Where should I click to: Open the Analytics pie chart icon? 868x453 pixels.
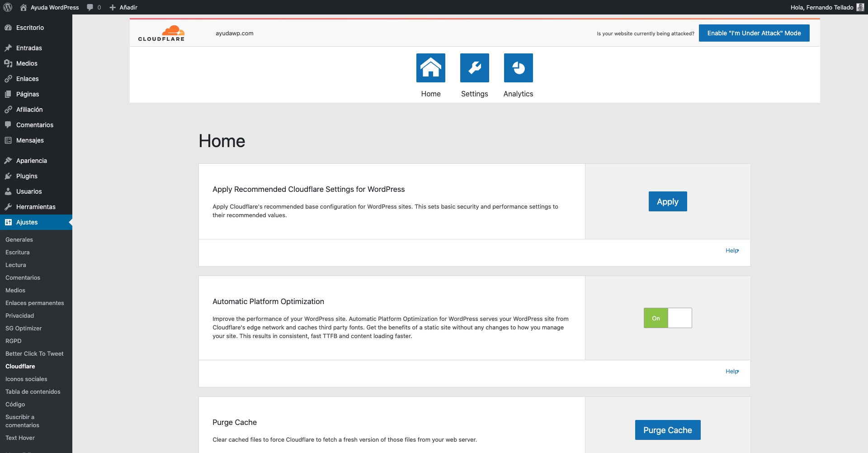pyautogui.click(x=518, y=68)
